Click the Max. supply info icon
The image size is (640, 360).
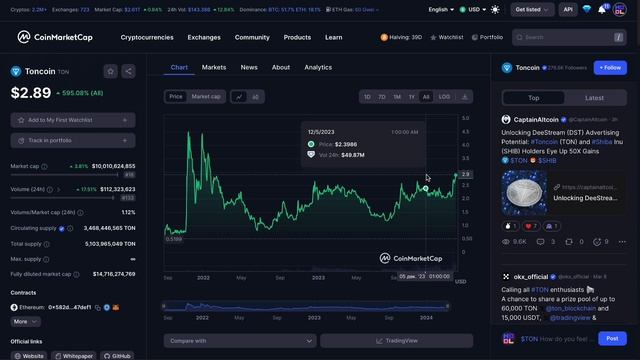click(46, 259)
